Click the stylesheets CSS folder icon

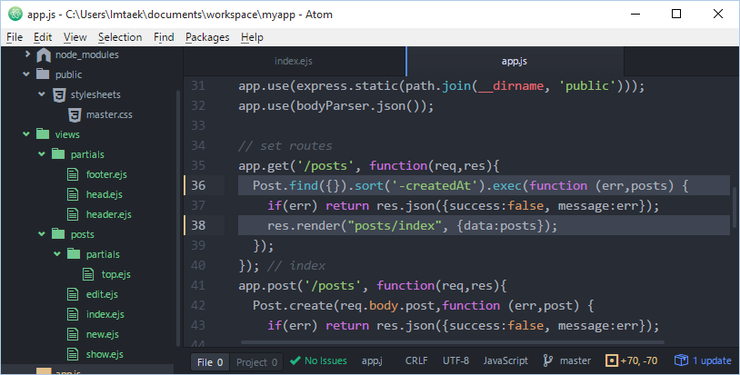[x=59, y=95]
